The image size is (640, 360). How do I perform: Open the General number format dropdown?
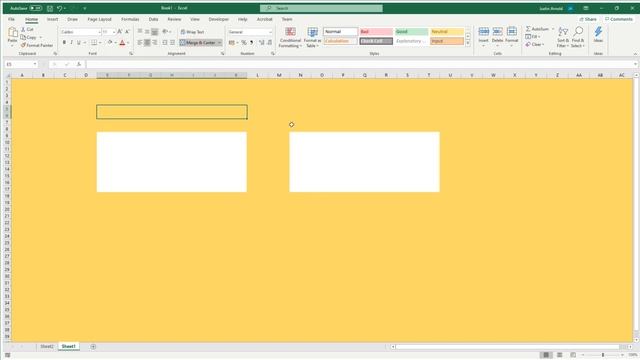pos(270,32)
